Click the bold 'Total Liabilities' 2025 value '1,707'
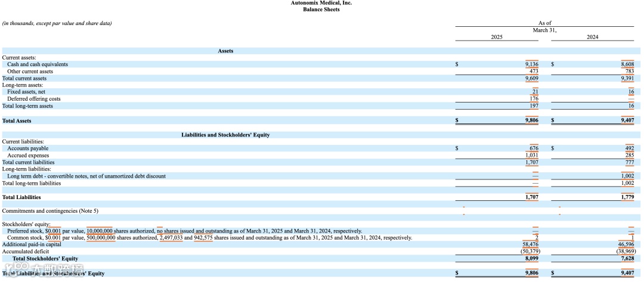 [x=531, y=197]
